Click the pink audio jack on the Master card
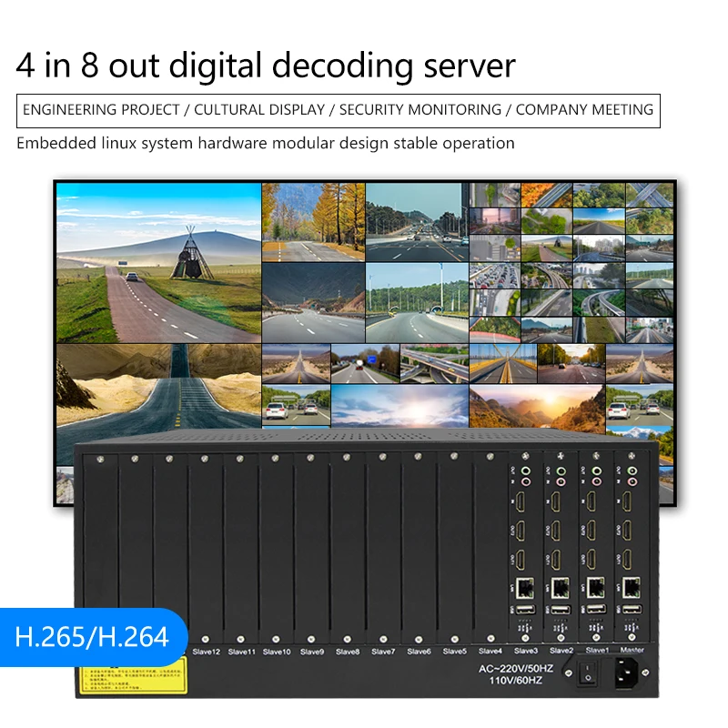 pos(632,482)
